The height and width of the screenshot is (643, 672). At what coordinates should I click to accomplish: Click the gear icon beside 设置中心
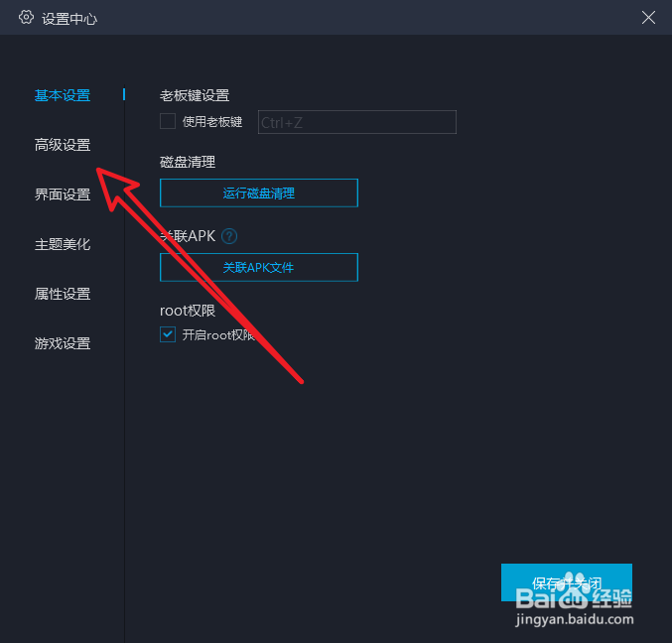tap(26, 18)
